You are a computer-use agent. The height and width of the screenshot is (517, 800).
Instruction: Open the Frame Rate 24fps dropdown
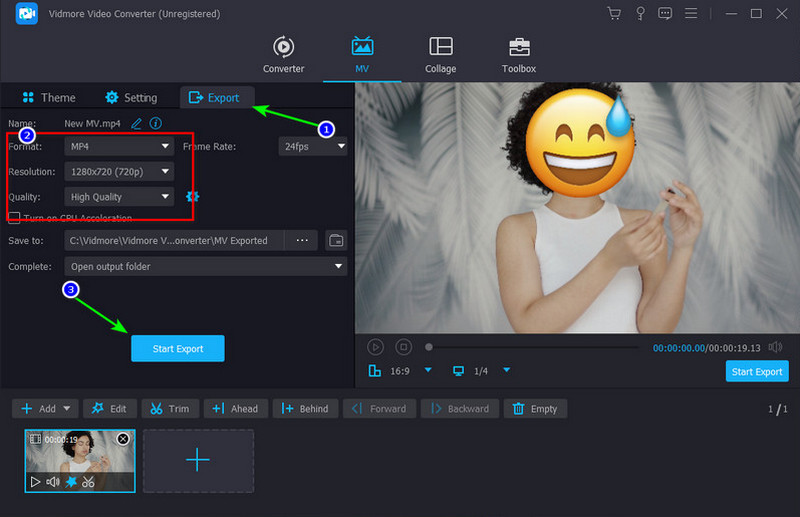coord(313,146)
